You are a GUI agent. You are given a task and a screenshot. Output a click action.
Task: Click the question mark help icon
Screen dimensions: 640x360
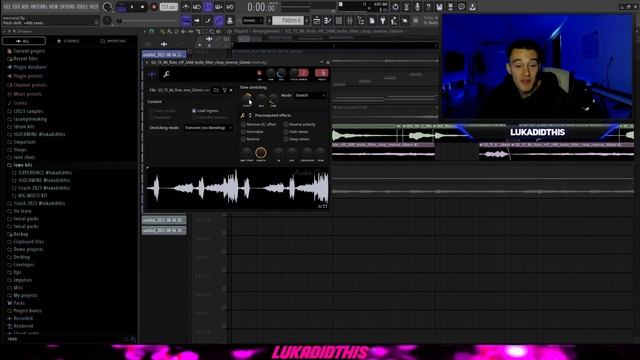[x=428, y=7]
